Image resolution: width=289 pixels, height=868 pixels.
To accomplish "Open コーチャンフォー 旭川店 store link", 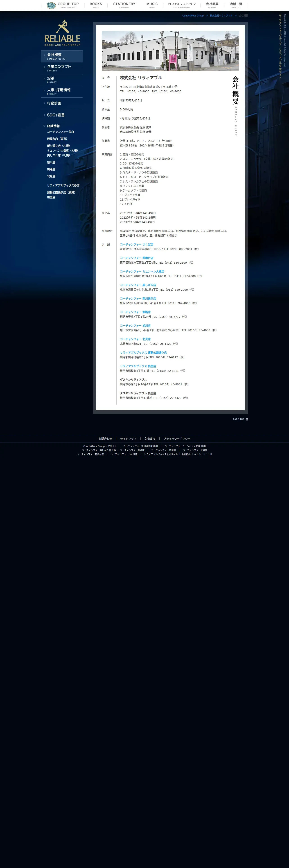I will [x=135, y=325].
